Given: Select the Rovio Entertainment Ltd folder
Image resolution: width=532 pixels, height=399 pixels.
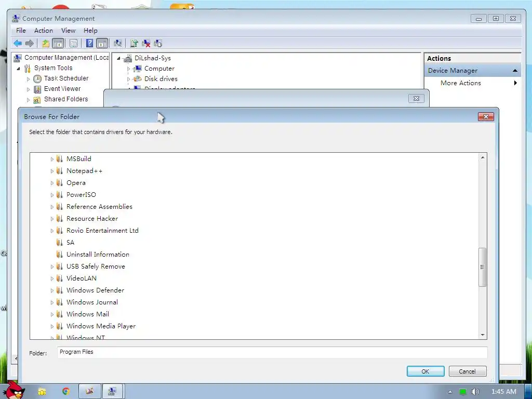Looking at the screenshot, I should pyautogui.click(x=102, y=231).
